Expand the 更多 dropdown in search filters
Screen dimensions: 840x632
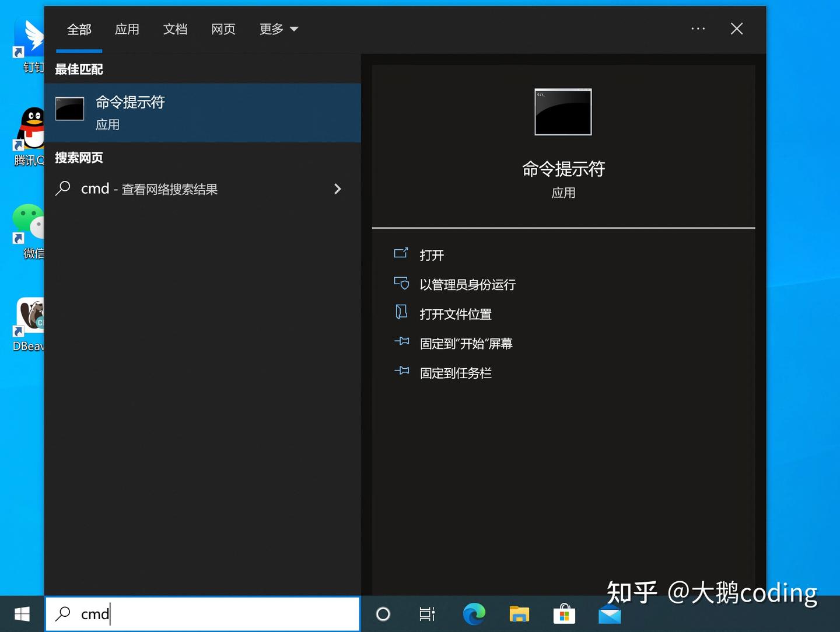point(279,29)
